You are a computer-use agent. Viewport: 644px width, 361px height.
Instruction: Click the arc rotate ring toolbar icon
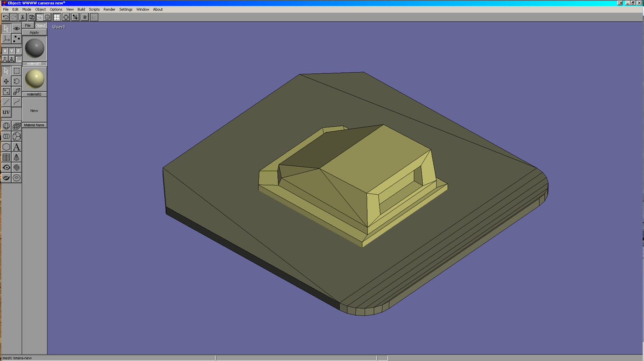66,17
